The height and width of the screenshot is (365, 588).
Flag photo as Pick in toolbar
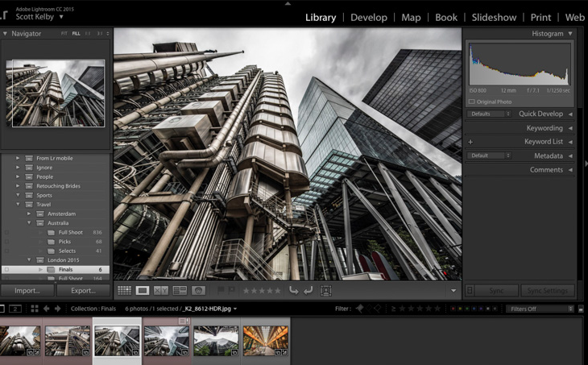[222, 290]
